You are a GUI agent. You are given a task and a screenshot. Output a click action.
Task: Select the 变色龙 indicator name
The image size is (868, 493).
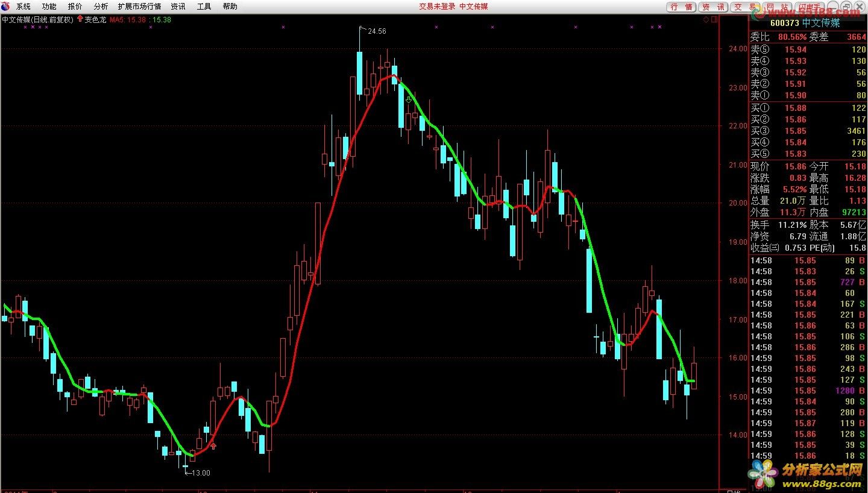[96, 19]
